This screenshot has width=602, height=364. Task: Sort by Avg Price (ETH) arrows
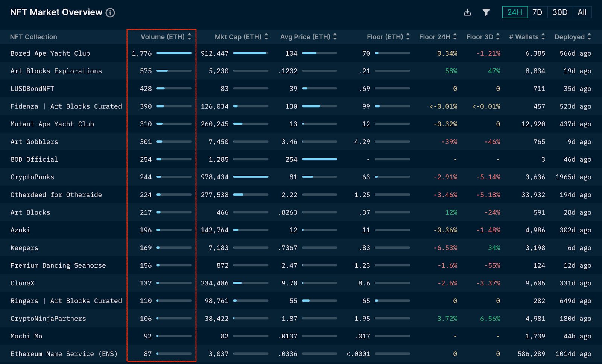pos(335,37)
